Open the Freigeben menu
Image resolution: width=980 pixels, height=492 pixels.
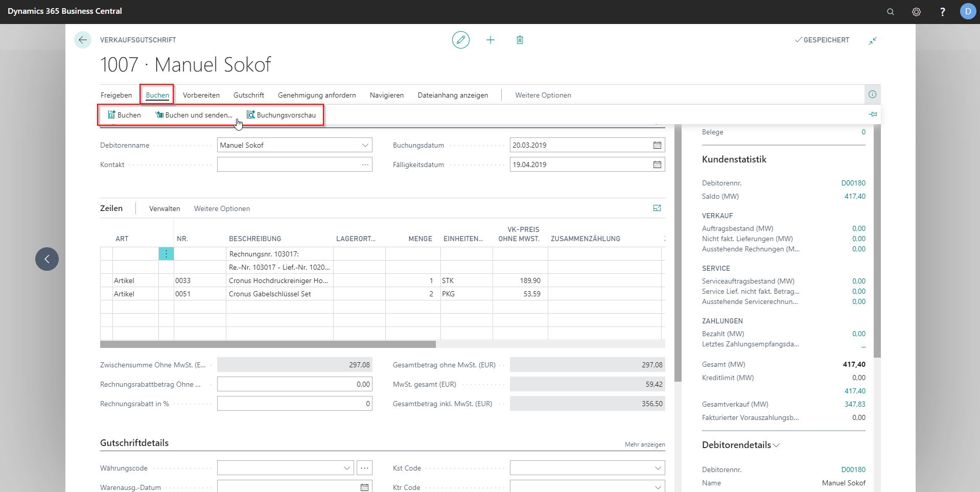(116, 95)
